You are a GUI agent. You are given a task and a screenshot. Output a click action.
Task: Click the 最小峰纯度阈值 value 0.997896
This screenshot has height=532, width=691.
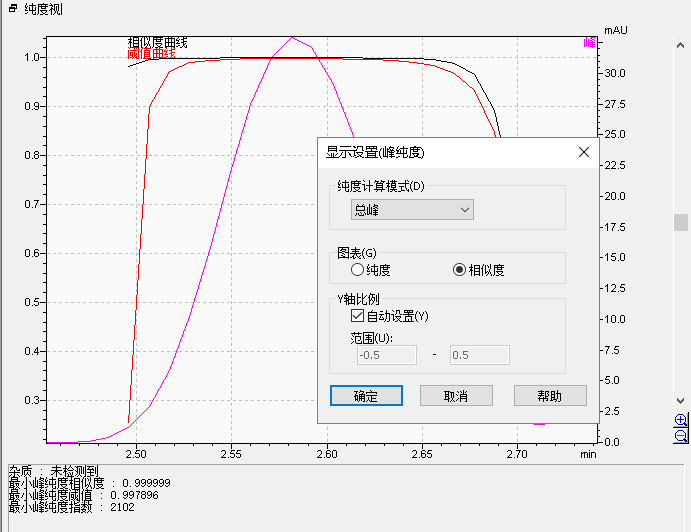point(134,495)
